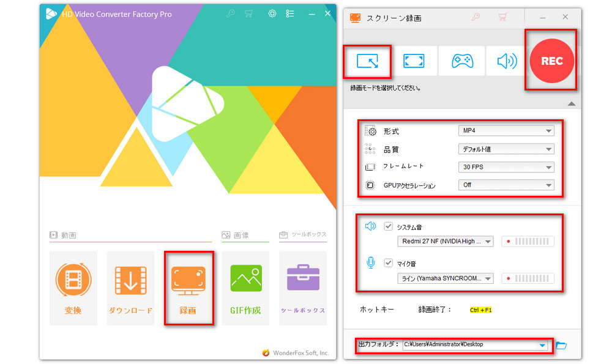Open the 形式 MP4 format dropdown
Image resolution: width=612 pixels, height=364 pixels.
click(506, 131)
